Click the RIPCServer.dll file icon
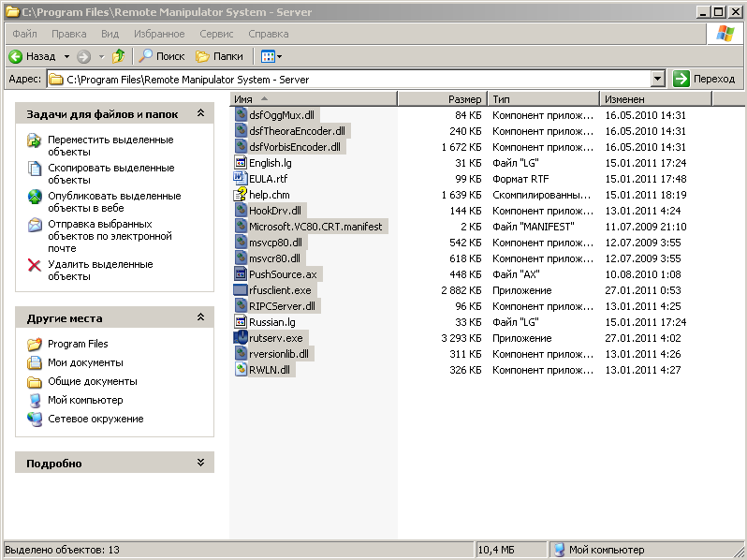 (241, 306)
